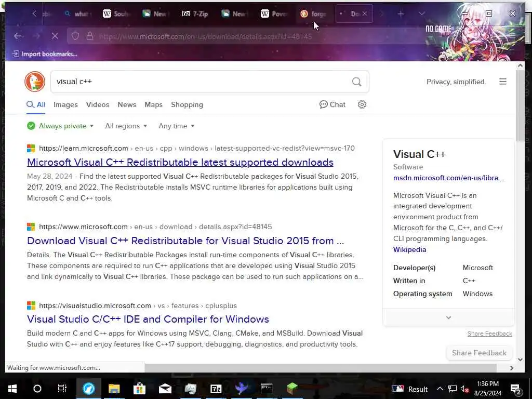Select the Images tab

pos(65,104)
